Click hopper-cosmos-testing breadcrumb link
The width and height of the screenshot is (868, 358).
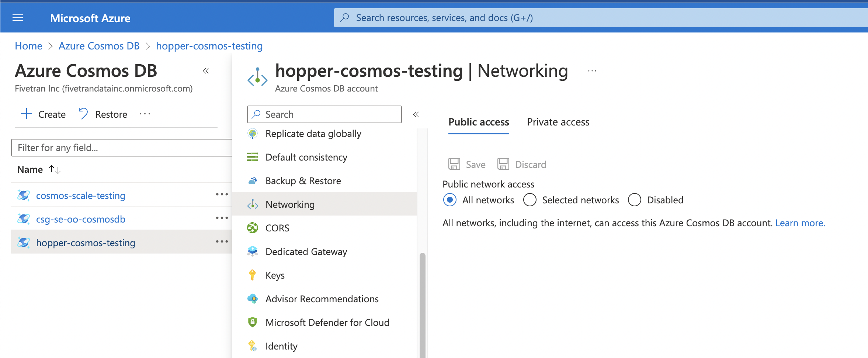tap(209, 46)
